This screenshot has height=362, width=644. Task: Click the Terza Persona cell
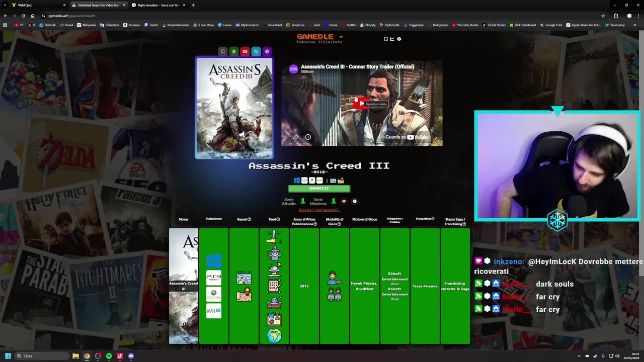[425, 286]
